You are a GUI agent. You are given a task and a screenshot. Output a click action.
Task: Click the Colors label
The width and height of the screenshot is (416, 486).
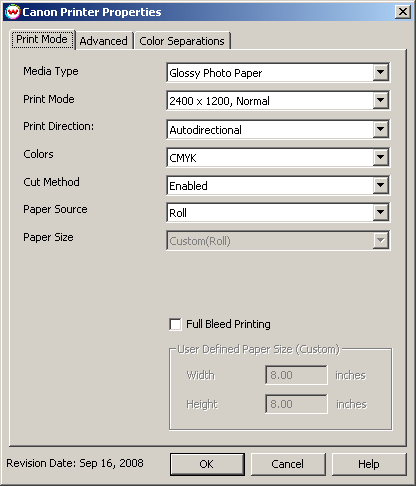(38, 154)
